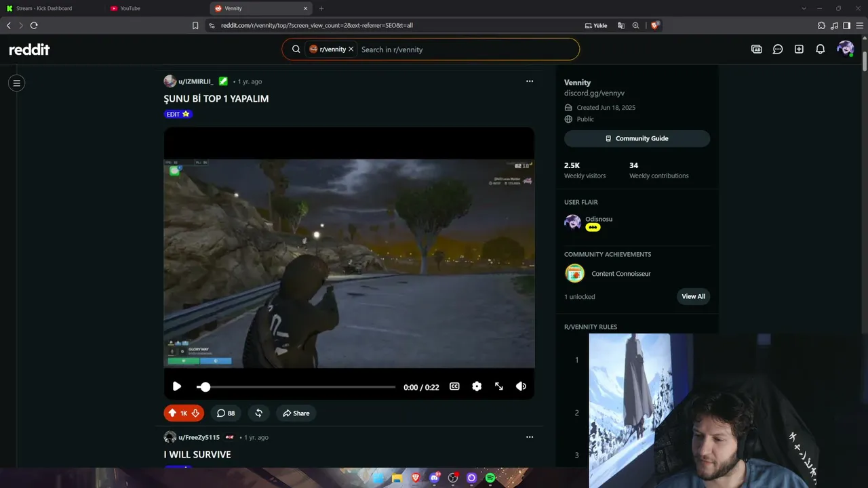Click the create post plus icon

[799, 49]
